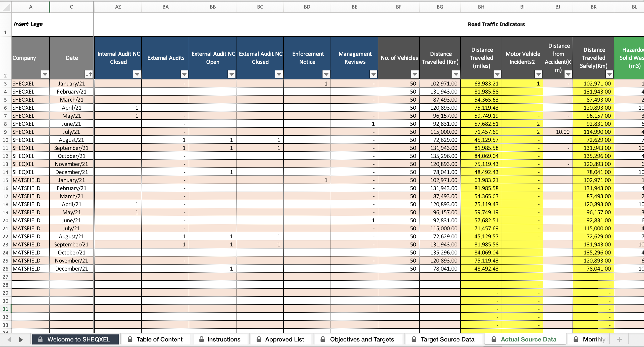The image size is (644, 347).
Task: Click the 10.00 distance from accident cell
Action: (558, 132)
